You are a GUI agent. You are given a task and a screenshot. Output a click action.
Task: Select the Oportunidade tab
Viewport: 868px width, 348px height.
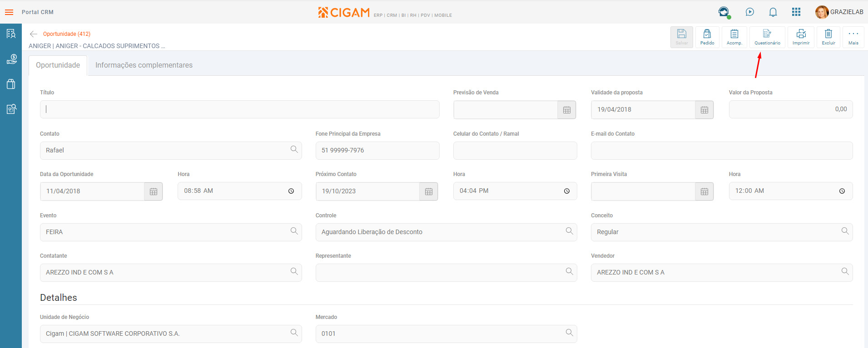(x=58, y=65)
